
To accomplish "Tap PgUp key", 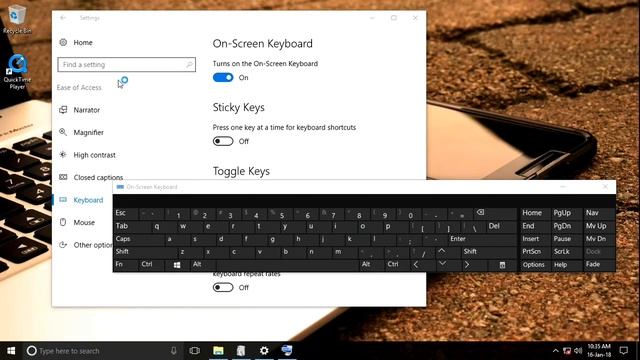I will click(x=566, y=213).
